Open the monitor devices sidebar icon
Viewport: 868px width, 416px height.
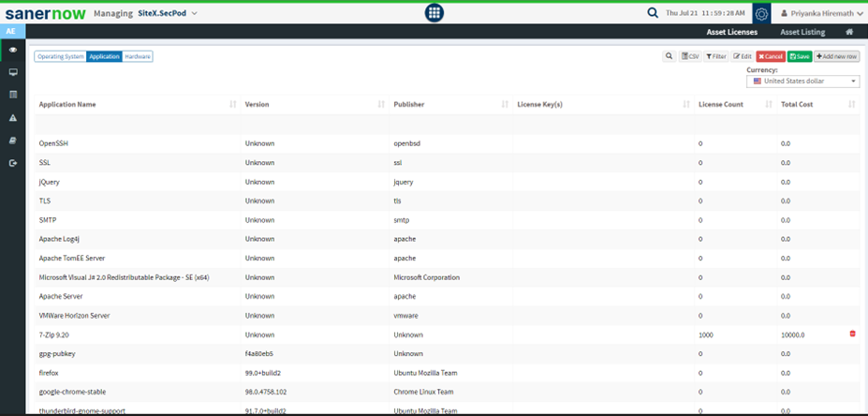[x=13, y=72]
